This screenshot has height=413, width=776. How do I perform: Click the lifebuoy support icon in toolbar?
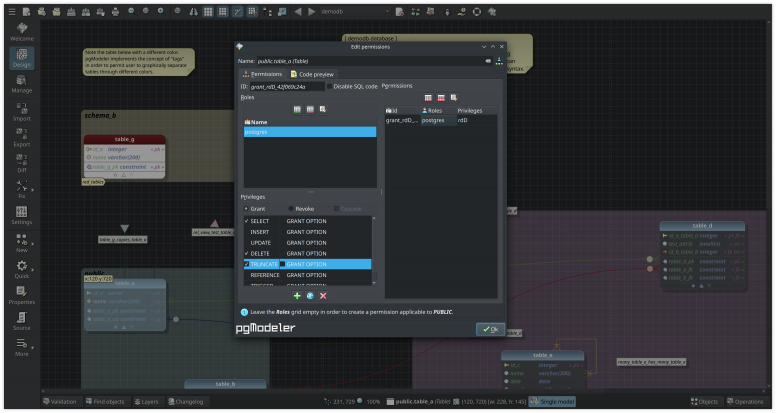click(477, 11)
